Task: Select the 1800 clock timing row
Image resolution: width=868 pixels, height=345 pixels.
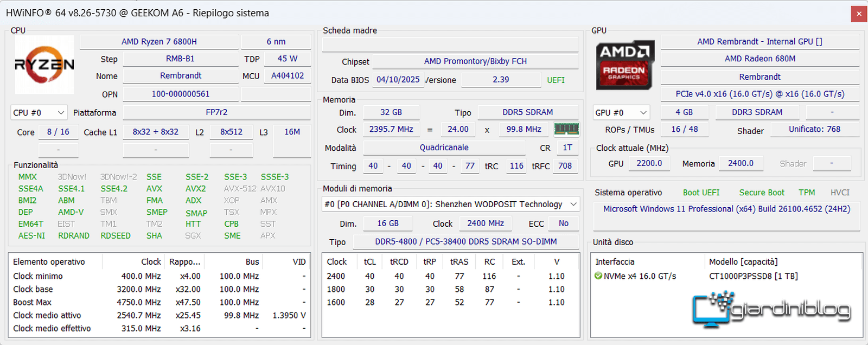Action: pos(450,289)
